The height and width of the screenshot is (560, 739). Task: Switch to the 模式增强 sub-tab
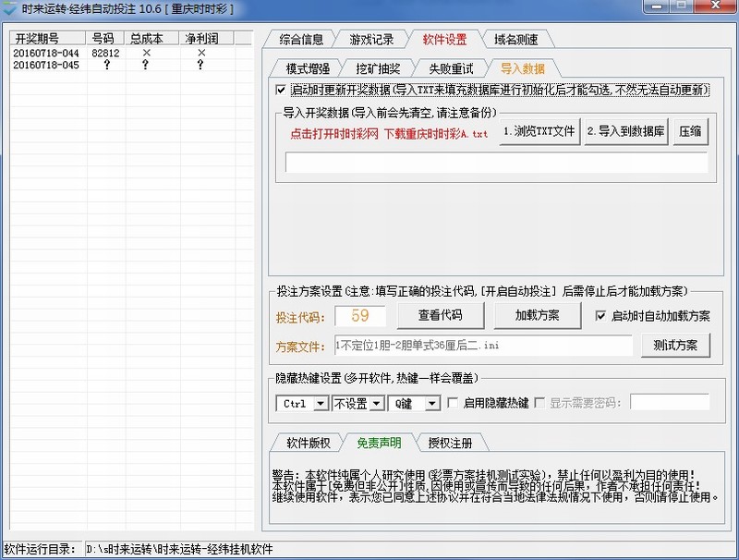(308, 68)
